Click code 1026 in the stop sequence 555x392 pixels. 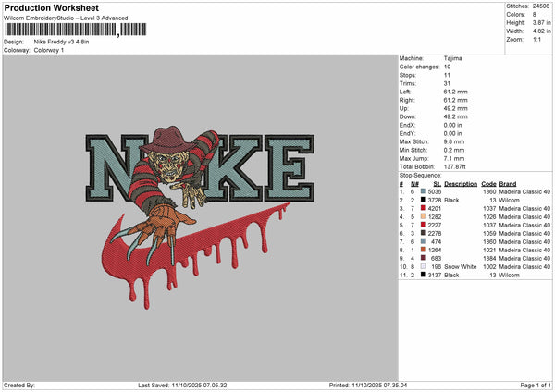point(489,216)
